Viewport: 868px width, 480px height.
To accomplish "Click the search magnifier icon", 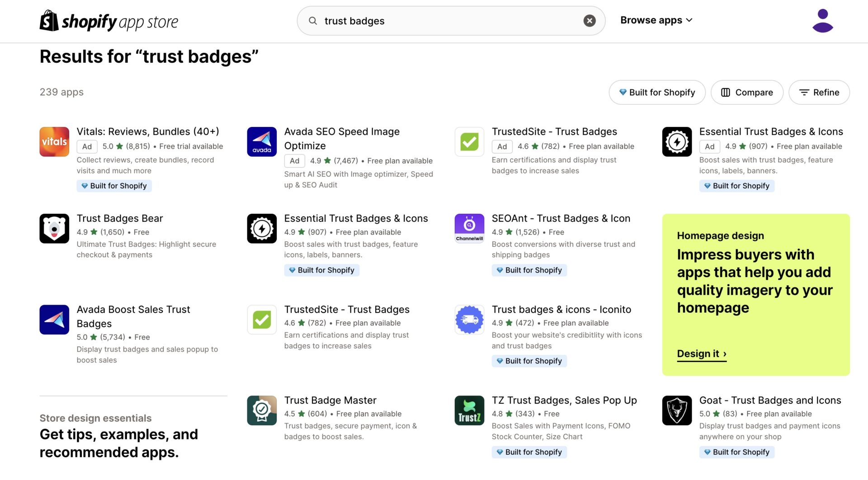I will point(313,21).
